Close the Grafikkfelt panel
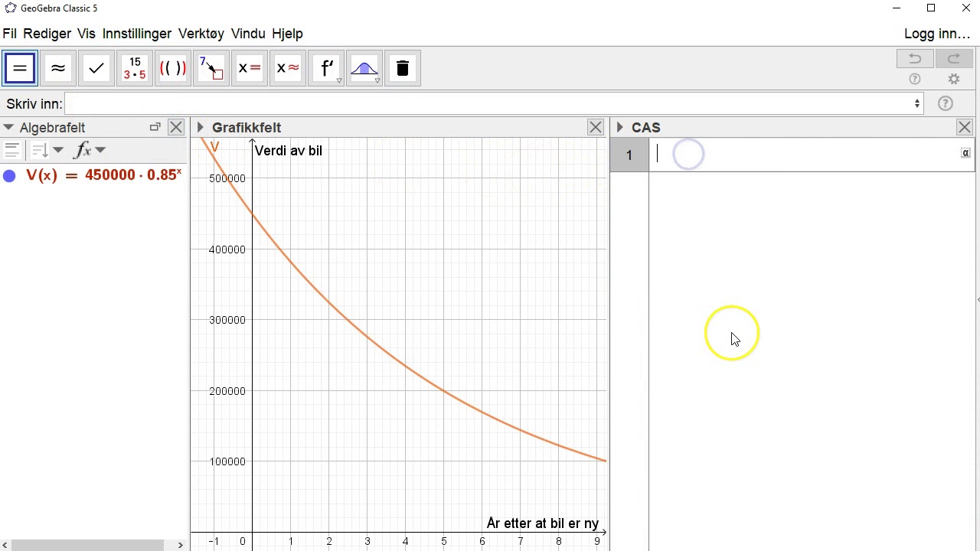 coord(596,128)
